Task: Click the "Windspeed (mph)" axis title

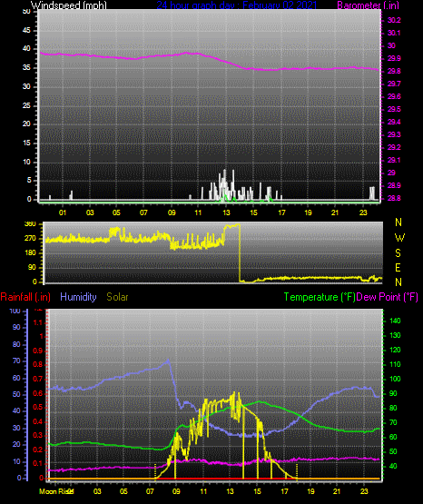Action: tap(69, 5)
